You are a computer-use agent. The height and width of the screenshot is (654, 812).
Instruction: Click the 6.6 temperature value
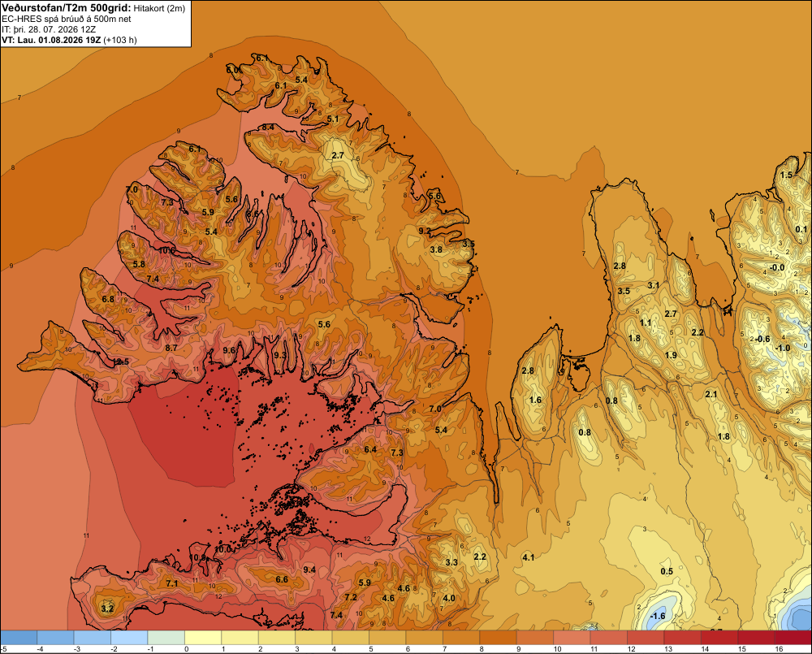[282, 579]
